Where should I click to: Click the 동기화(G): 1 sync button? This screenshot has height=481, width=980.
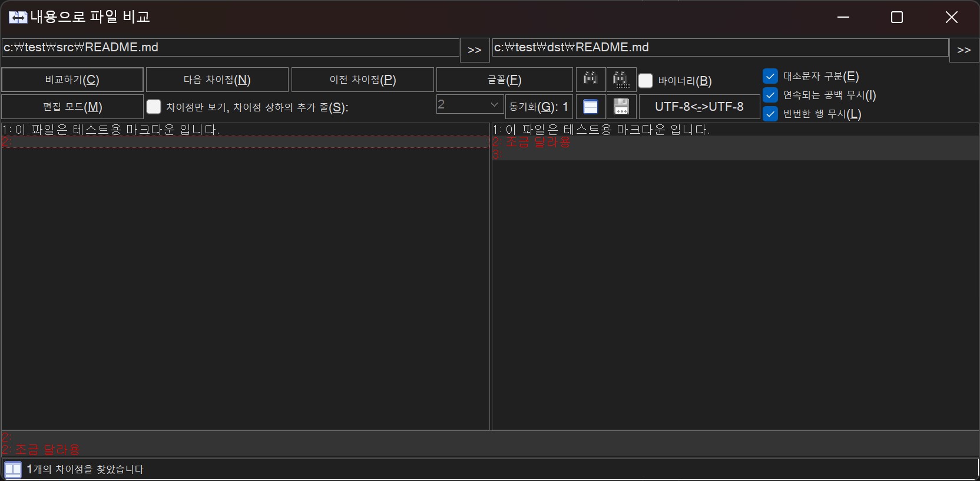[539, 107]
